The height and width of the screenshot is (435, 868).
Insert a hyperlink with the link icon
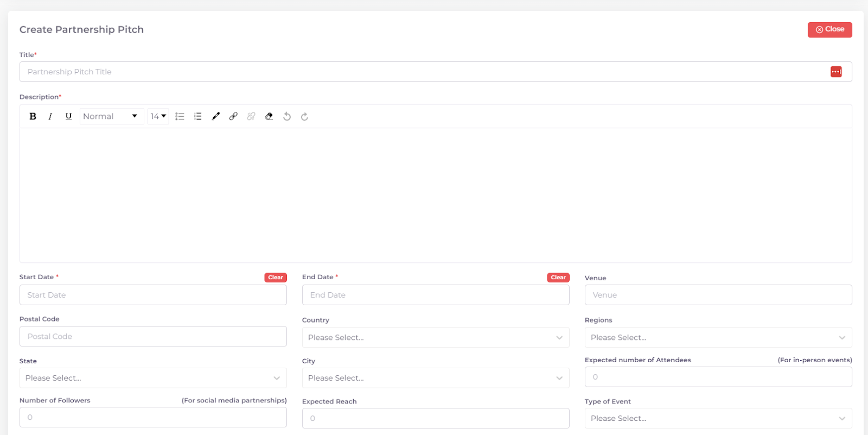pos(233,116)
